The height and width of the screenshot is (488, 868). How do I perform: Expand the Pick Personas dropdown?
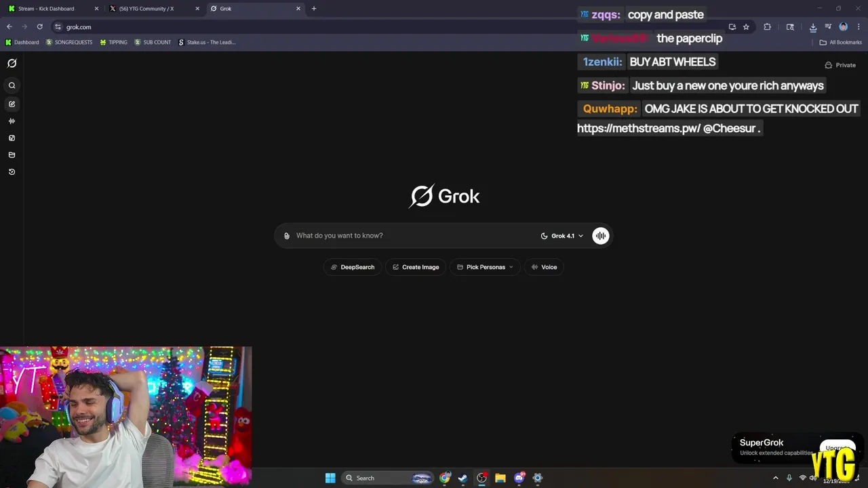[x=486, y=267]
